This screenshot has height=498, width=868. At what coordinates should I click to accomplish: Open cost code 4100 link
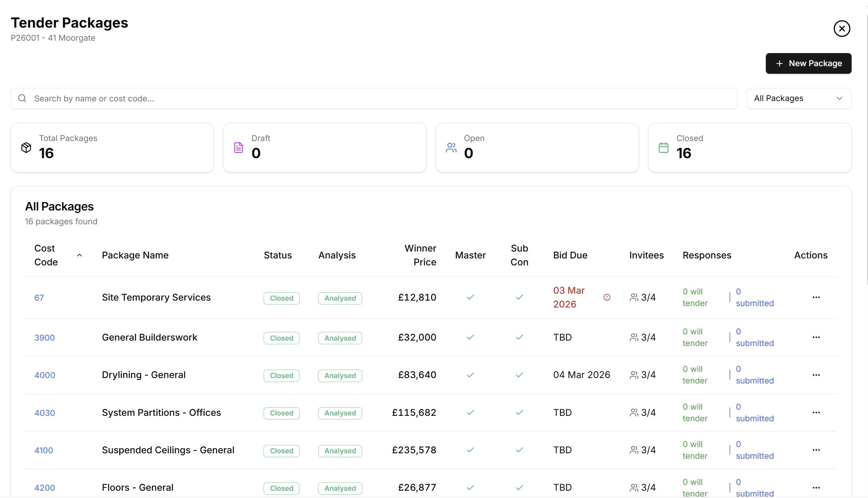tap(44, 450)
